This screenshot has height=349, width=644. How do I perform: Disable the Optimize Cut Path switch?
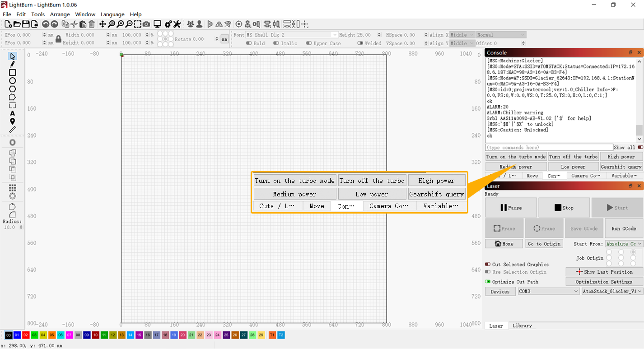pos(488,282)
